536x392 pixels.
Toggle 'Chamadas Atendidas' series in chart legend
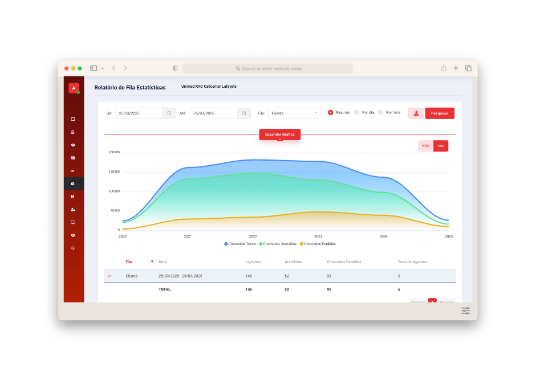tap(278, 244)
